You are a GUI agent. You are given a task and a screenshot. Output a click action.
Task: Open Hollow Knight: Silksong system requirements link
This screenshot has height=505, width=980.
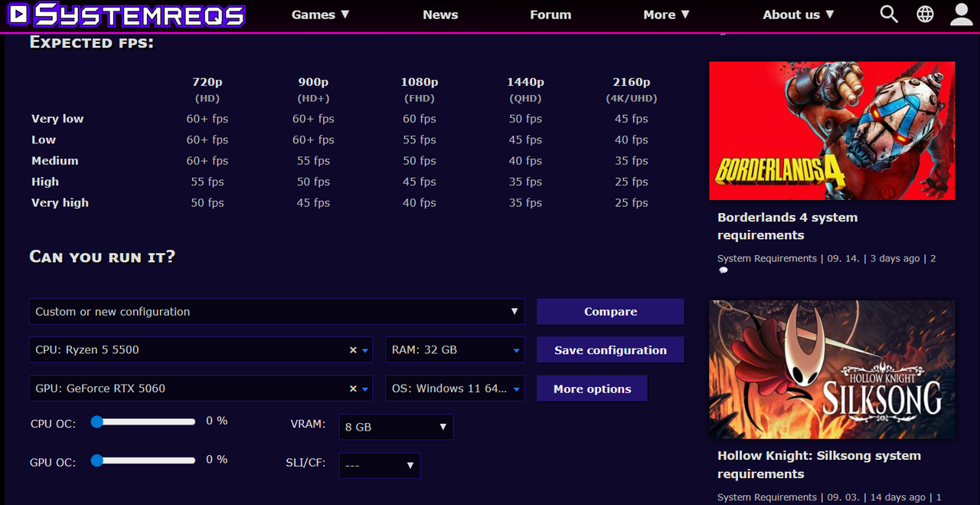coord(819,464)
